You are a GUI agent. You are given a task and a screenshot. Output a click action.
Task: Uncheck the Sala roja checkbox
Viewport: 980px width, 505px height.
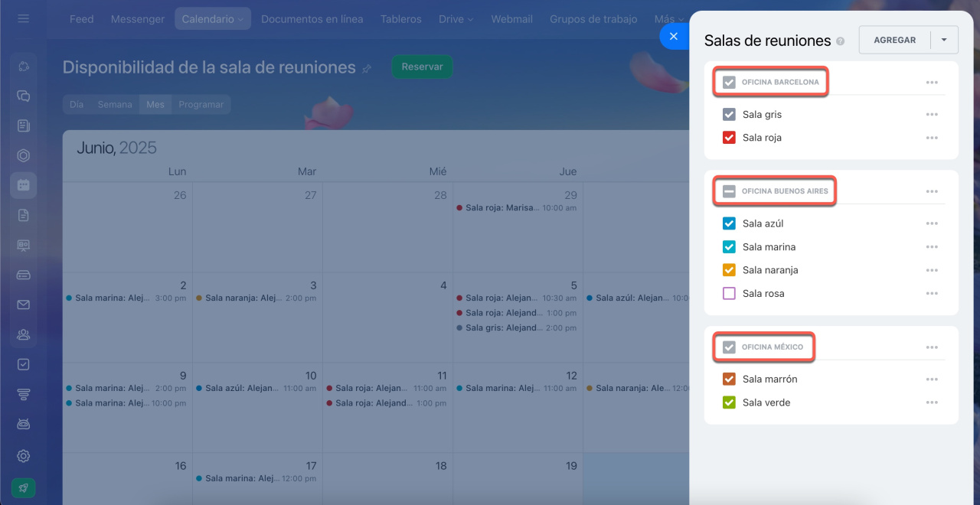click(x=729, y=138)
